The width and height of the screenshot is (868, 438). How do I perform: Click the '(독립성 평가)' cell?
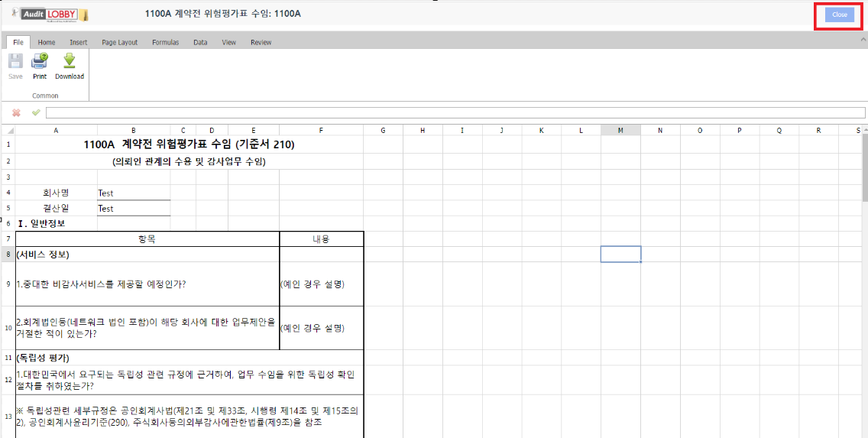pyautogui.click(x=189, y=358)
